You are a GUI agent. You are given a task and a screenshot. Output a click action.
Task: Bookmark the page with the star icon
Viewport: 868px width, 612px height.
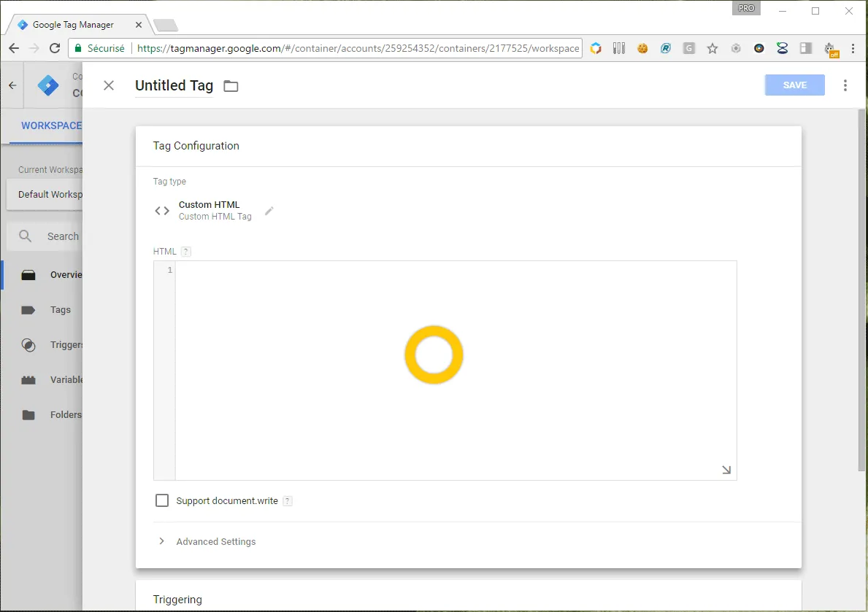713,49
